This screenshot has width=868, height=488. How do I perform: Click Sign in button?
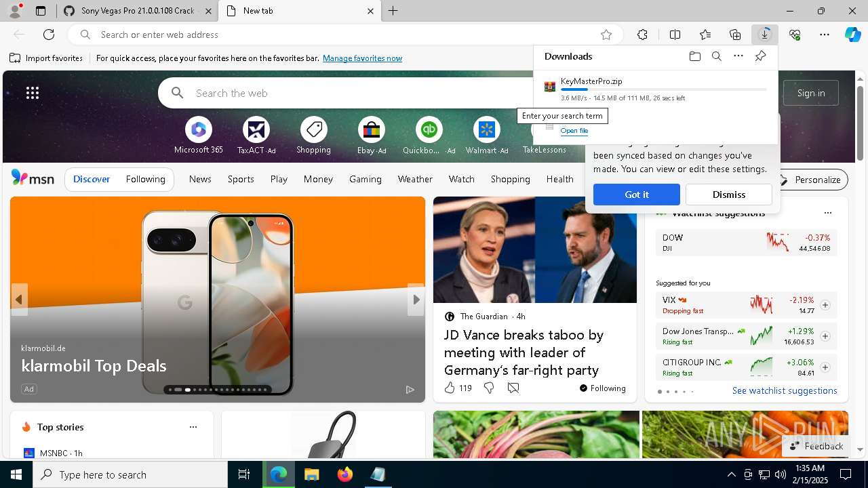click(x=811, y=93)
